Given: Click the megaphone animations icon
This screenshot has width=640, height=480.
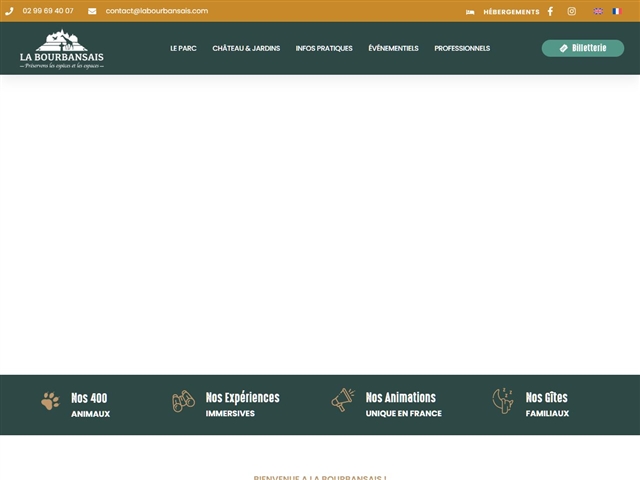Looking at the screenshot, I should coord(343,400).
